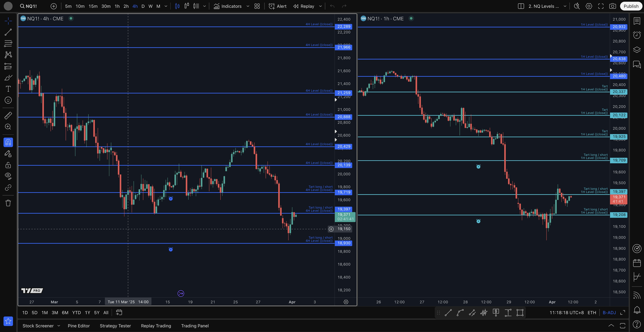
Task: Toggle magnet mode for drawings
Action: (x=8, y=142)
